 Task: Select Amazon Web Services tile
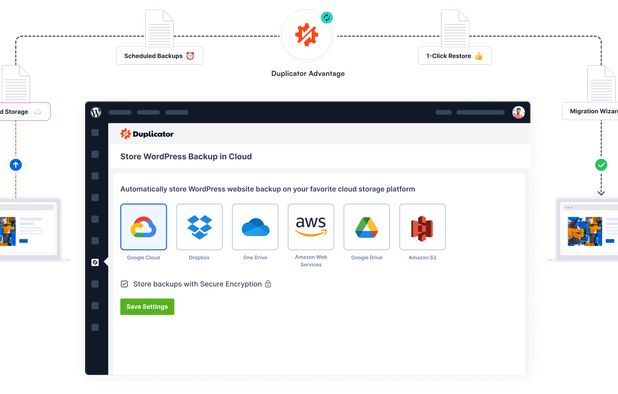[311, 227]
